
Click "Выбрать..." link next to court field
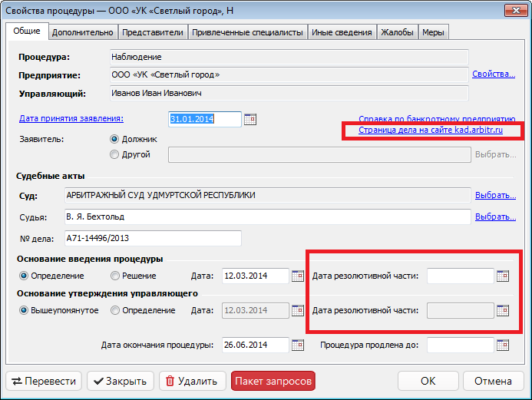[x=495, y=195]
